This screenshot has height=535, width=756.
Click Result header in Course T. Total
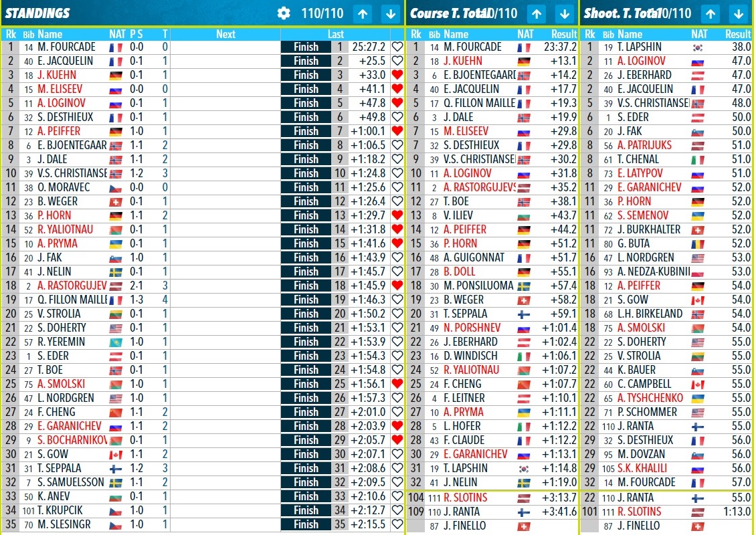coord(564,34)
